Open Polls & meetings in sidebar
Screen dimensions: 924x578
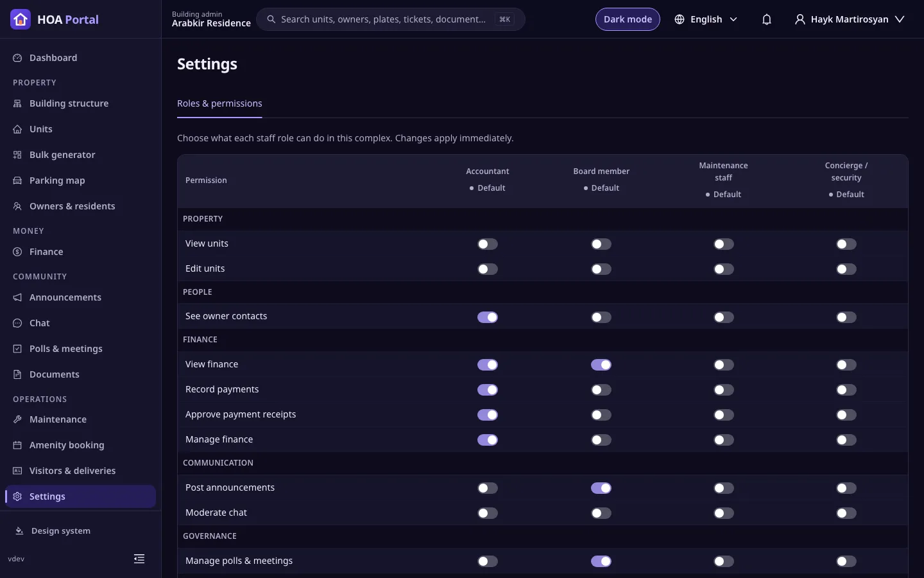click(80, 349)
